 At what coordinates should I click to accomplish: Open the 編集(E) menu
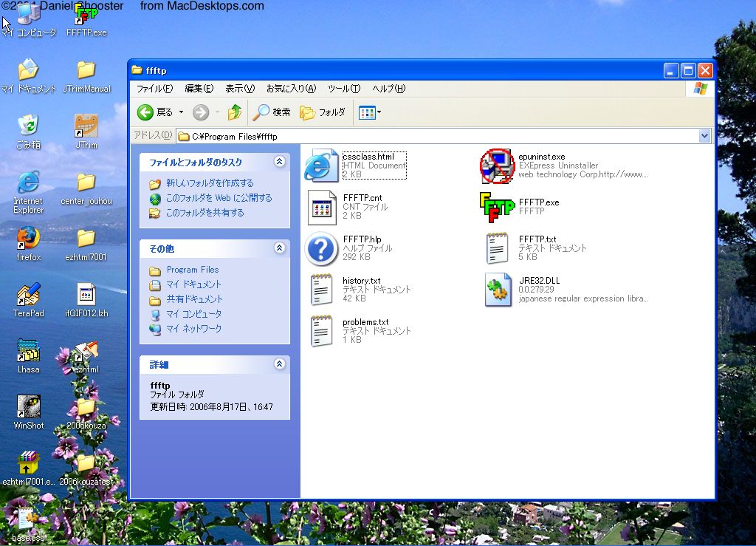click(x=199, y=88)
